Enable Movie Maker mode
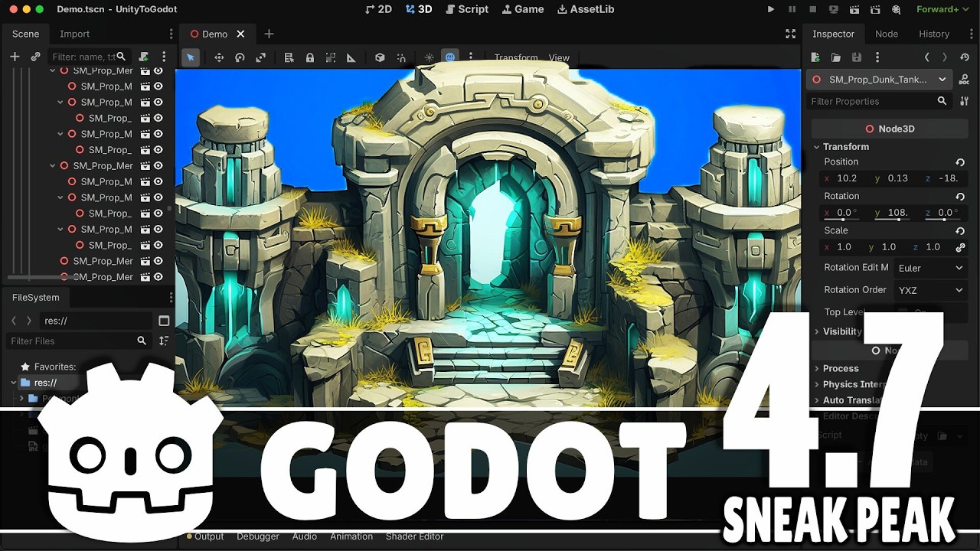 tap(895, 9)
